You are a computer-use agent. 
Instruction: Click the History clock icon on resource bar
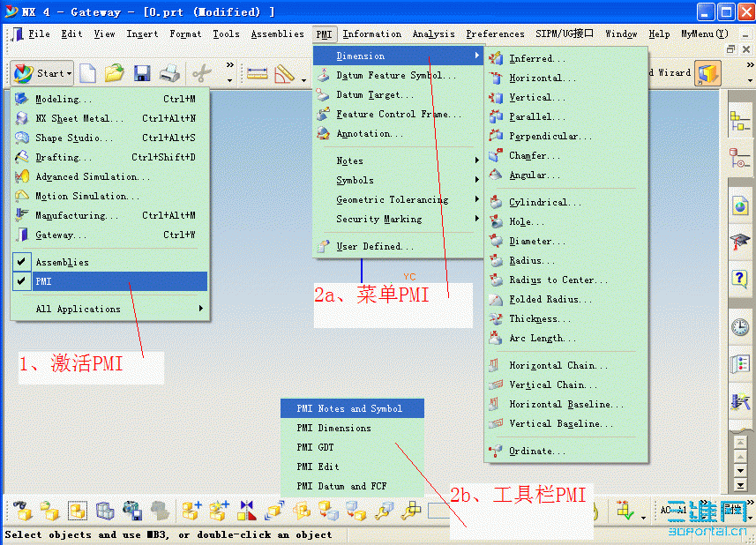pos(740,326)
